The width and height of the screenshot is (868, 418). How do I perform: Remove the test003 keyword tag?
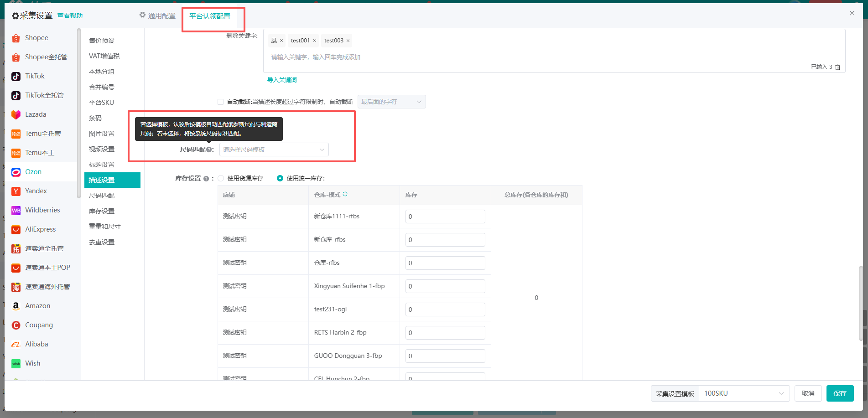(348, 41)
